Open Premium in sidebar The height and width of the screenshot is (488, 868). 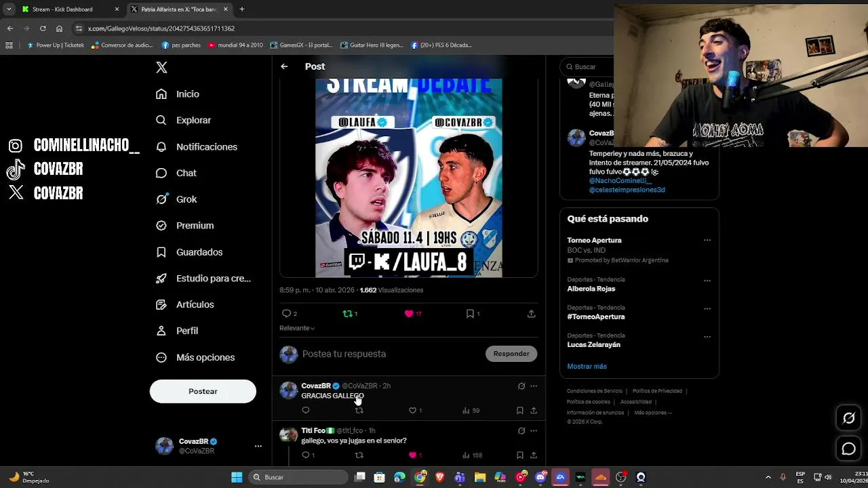(x=184, y=226)
